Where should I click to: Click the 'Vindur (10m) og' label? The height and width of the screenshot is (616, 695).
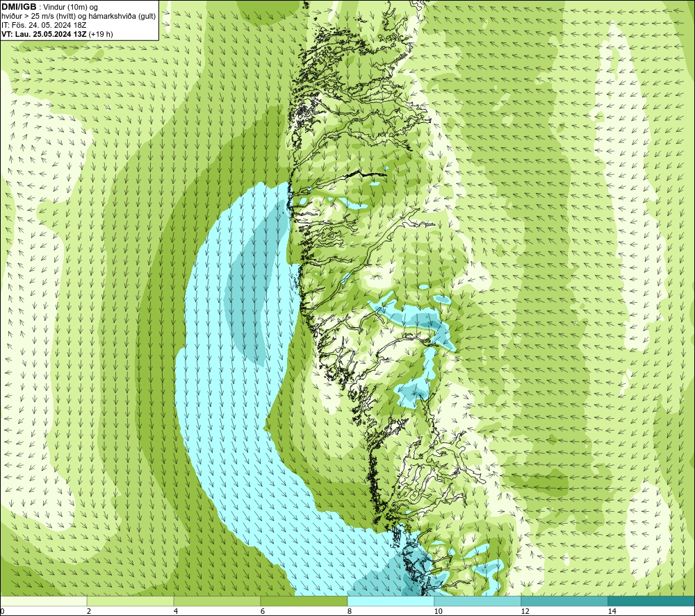click(x=70, y=7)
